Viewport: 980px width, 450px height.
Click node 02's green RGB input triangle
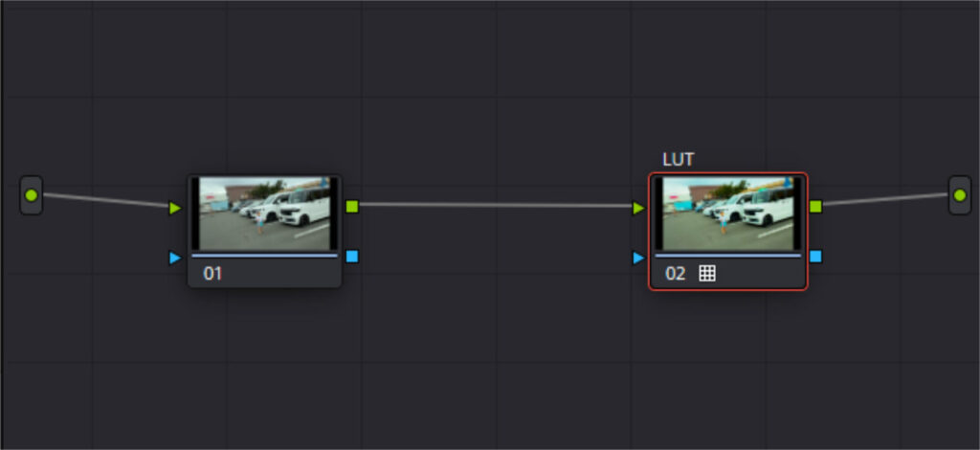tap(638, 208)
